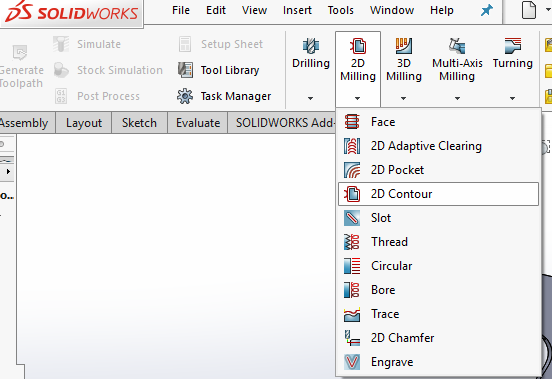
Task: Select the Trace toolpath icon
Action: pos(352,314)
